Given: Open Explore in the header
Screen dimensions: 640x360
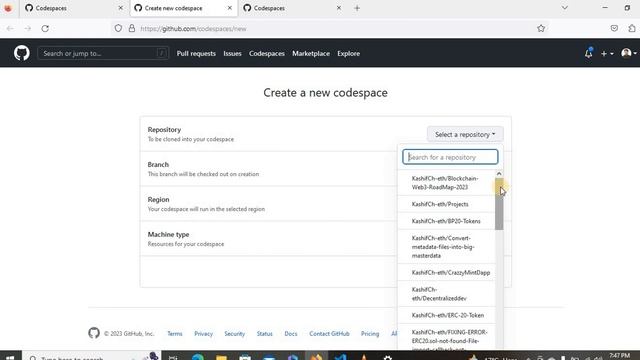Looking at the screenshot, I should tap(348, 53).
